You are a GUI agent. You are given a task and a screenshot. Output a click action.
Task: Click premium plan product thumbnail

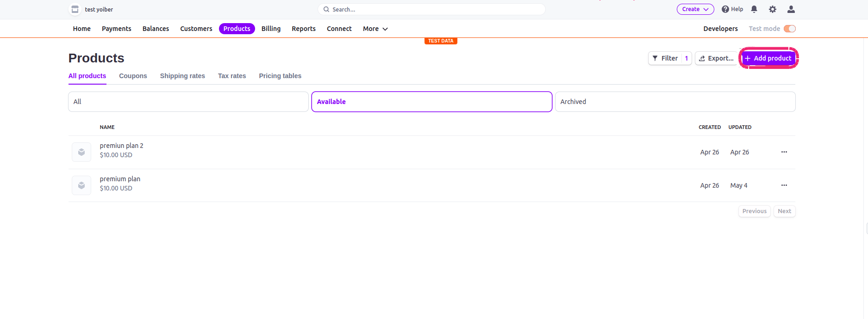pyautogui.click(x=81, y=185)
